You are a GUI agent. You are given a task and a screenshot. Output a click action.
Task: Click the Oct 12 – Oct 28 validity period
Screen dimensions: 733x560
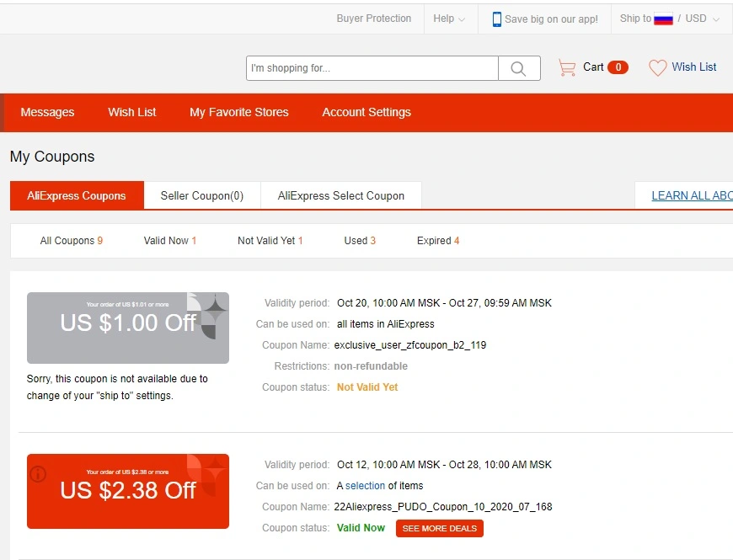click(x=444, y=465)
